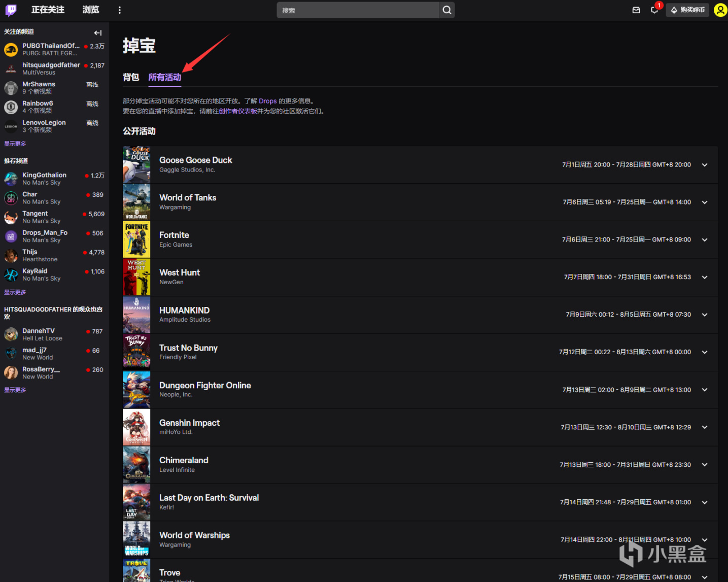Open LenovoLegion channel avatar
Viewport: 728px width, 582px height.
pyautogui.click(x=11, y=126)
